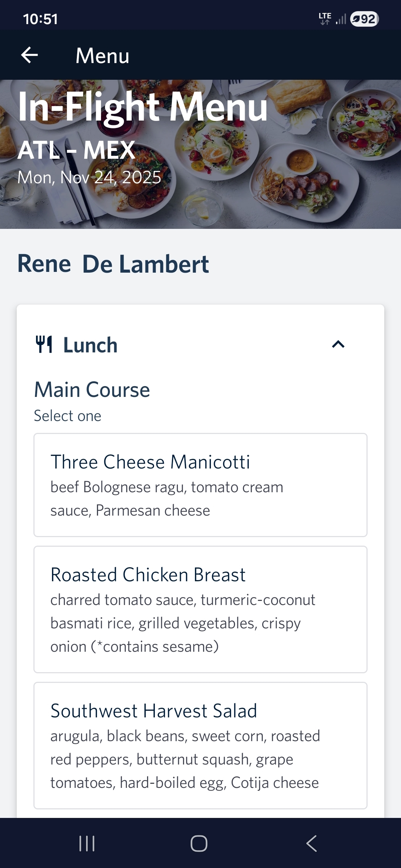Collapse the Lunch section with the chevron
This screenshot has width=401, height=868.
pyautogui.click(x=338, y=345)
